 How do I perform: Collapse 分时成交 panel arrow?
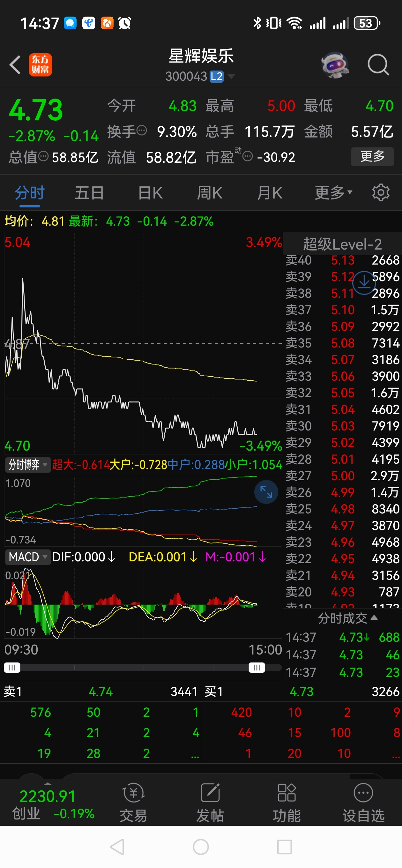click(x=374, y=617)
